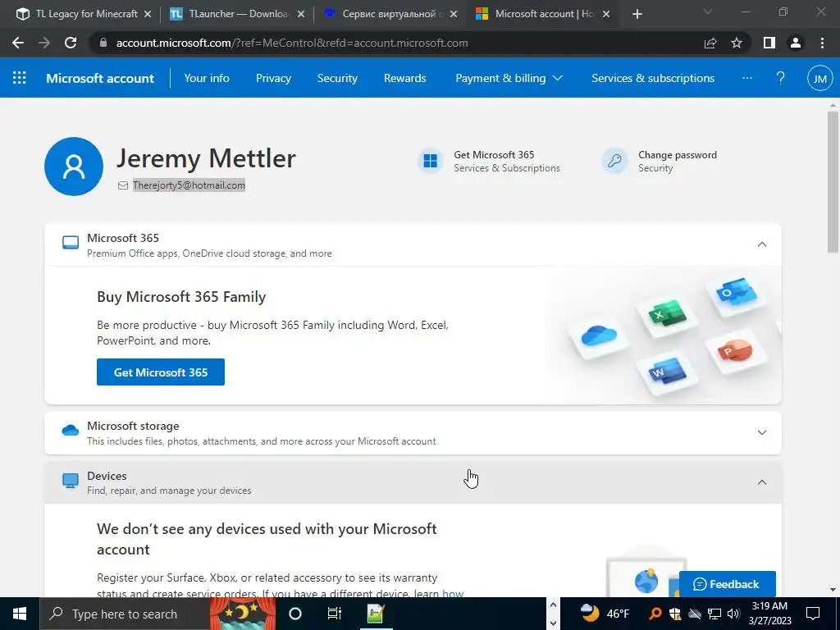Click the share page icon in address bar
The width and height of the screenshot is (840, 630).
pyautogui.click(x=710, y=43)
